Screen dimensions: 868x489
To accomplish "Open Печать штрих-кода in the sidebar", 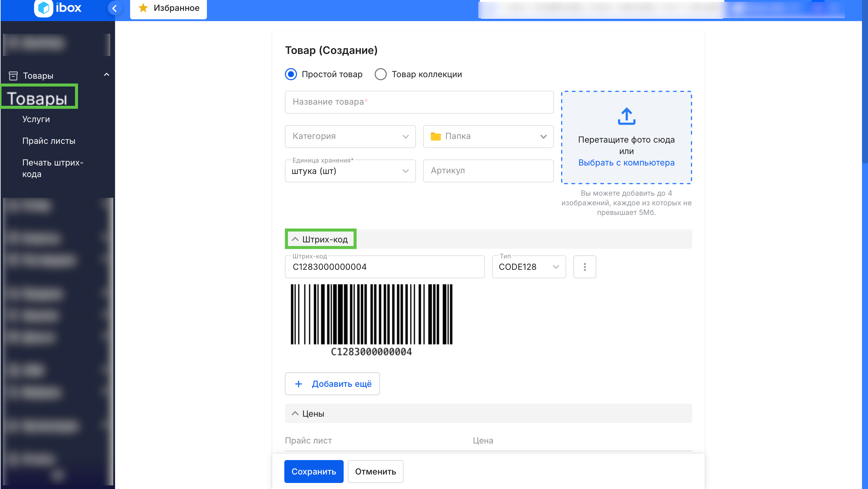I will [x=53, y=168].
